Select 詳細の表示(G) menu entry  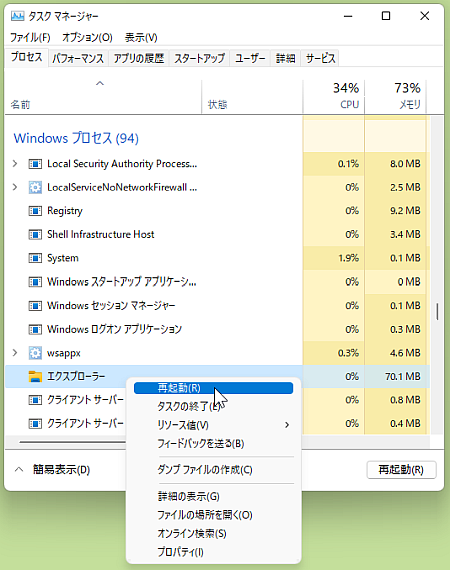click(x=213, y=496)
